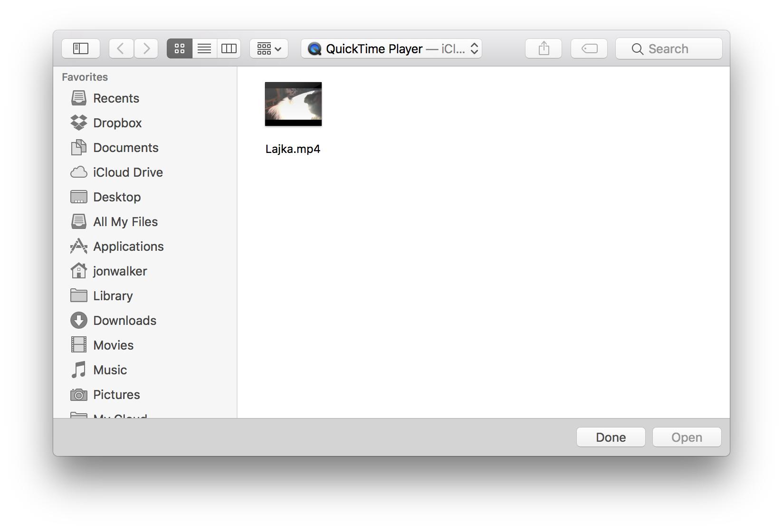Click the All My Files icon
The width and height of the screenshot is (783, 532).
click(x=79, y=221)
